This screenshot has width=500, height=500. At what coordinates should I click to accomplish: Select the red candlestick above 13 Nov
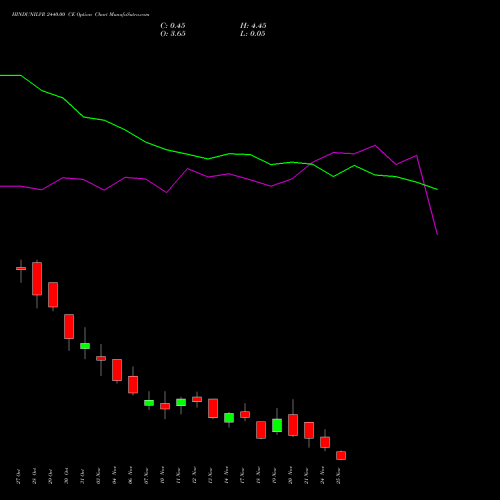click(213, 408)
